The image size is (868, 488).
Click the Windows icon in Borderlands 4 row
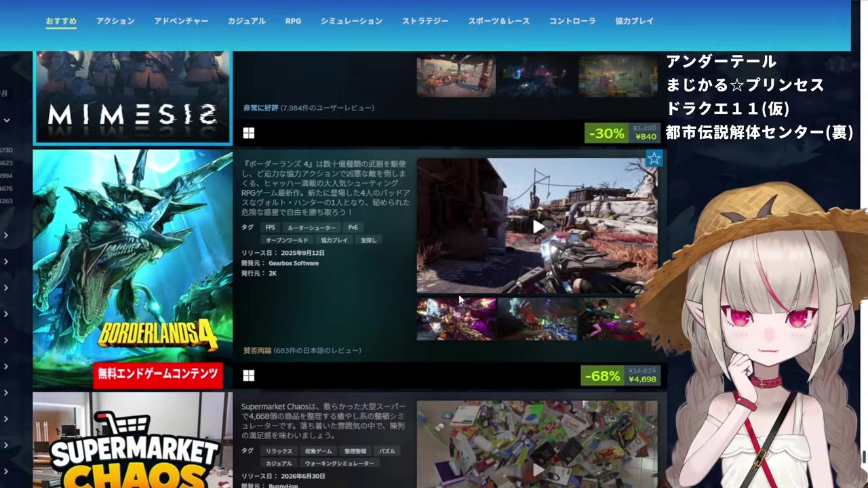(249, 375)
